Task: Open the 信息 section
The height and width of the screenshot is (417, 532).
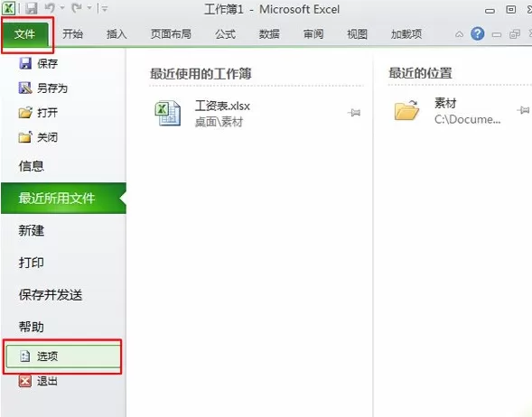Action: (32, 166)
